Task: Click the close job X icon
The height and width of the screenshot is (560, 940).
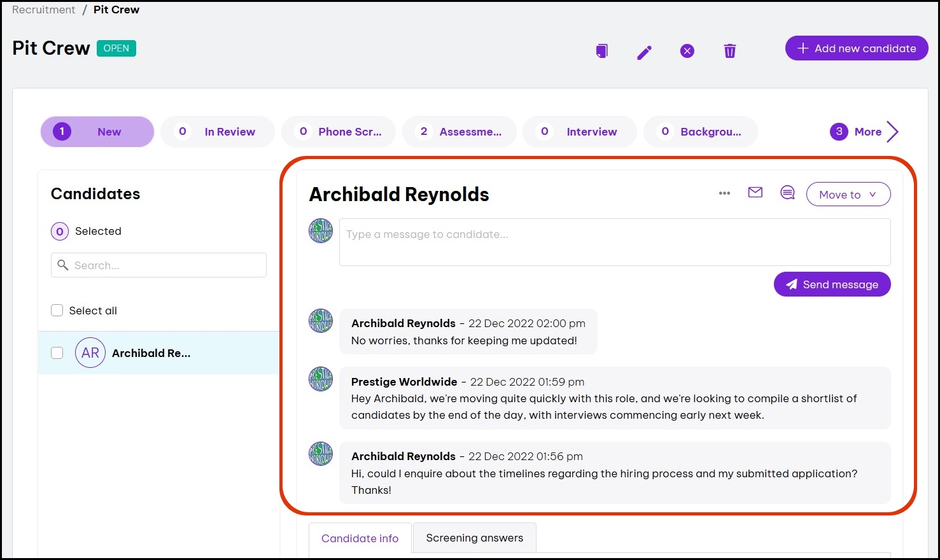Action: [687, 51]
